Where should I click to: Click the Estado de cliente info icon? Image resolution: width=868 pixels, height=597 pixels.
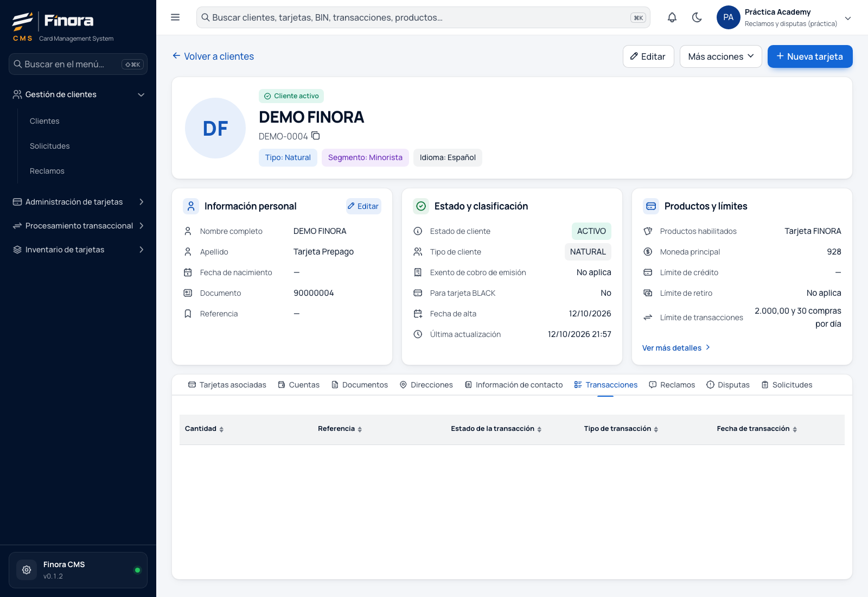coord(418,231)
